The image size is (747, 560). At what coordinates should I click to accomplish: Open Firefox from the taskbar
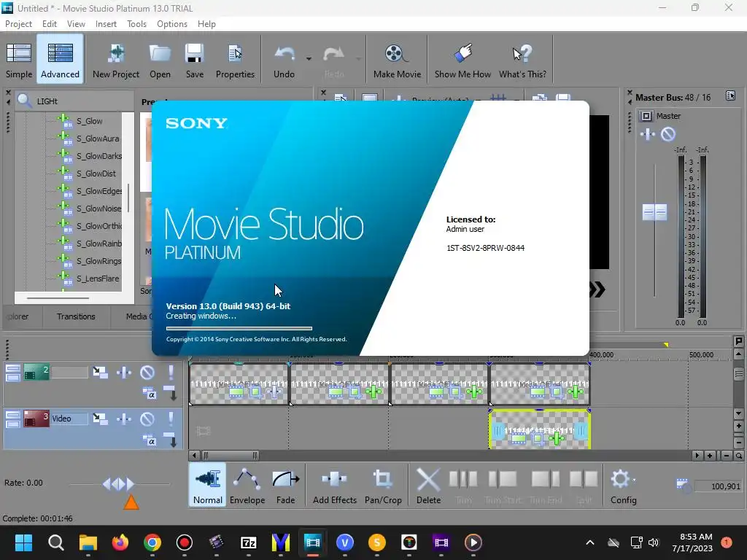coord(120,542)
